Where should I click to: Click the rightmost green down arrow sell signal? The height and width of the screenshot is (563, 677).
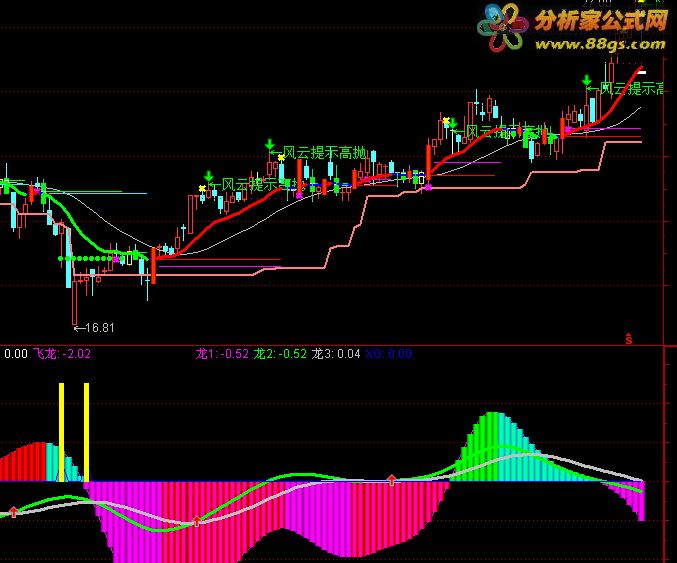[x=586, y=80]
